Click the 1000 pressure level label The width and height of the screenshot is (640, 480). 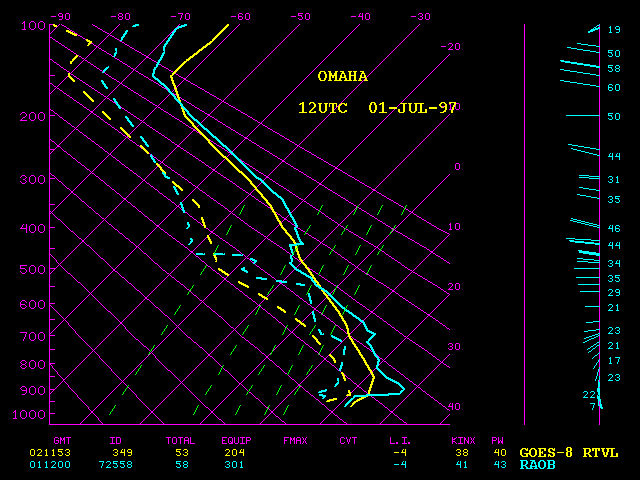point(29,415)
